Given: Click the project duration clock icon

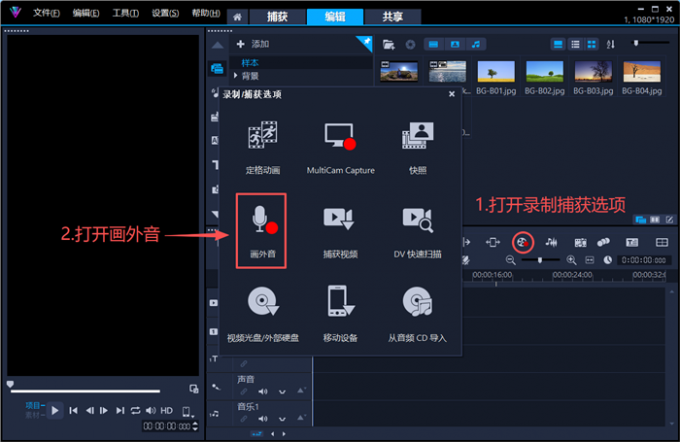Looking at the screenshot, I should click(x=608, y=260).
